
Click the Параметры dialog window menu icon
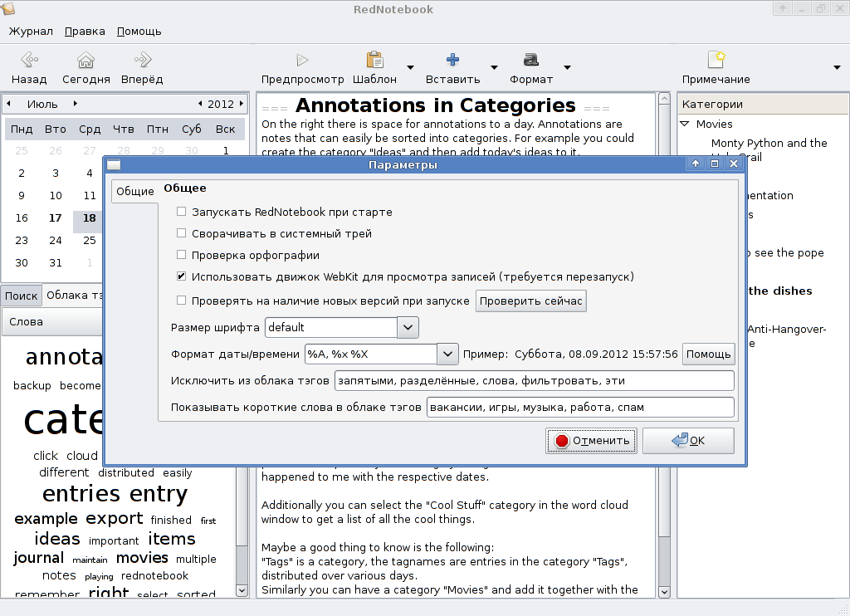click(114, 165)
